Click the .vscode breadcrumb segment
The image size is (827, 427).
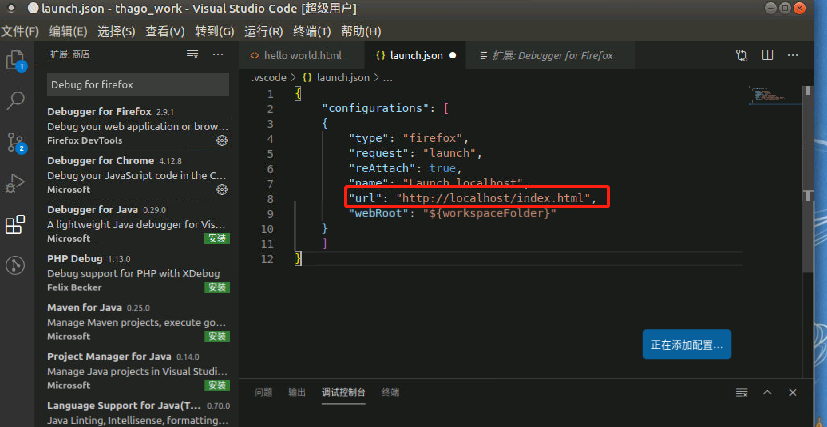tap(268, 77)
